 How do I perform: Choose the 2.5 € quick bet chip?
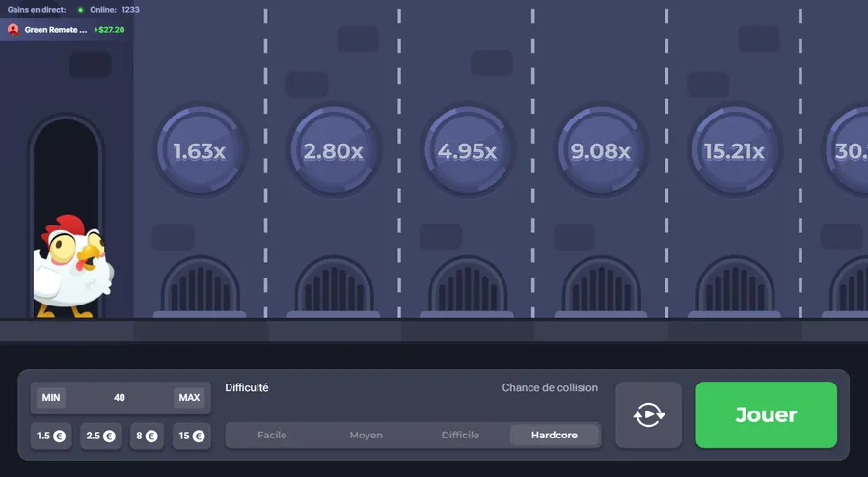coord(100,437)
